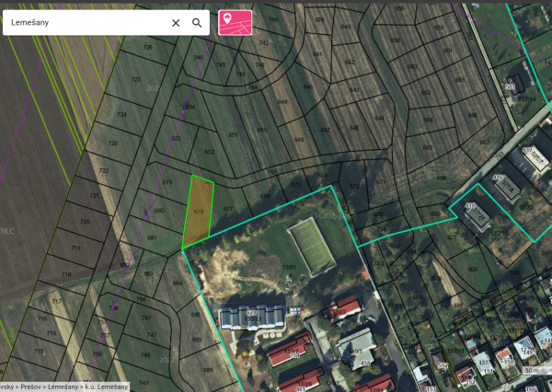Select parcel 679 on the map
The image size is (552, 392).
pos(167,182)
